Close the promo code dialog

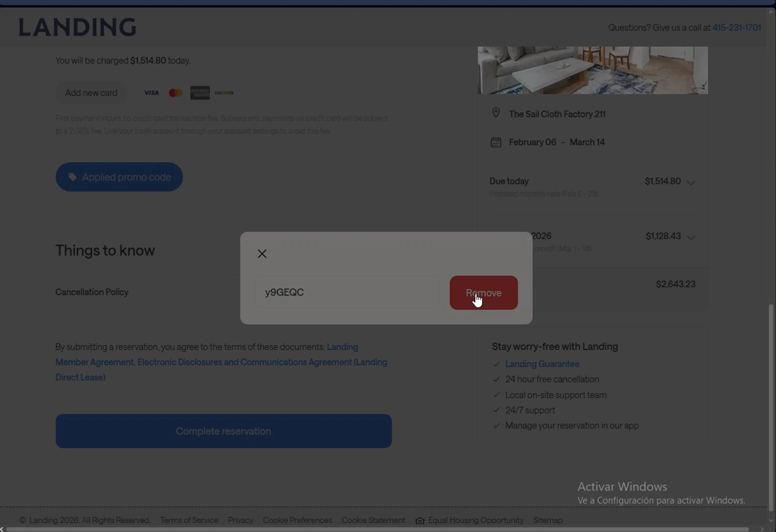262,254
